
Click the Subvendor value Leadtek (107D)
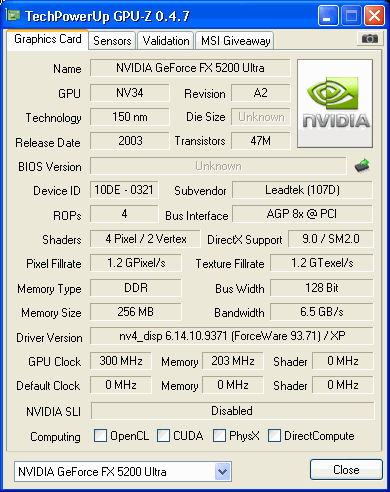(302, 190)
